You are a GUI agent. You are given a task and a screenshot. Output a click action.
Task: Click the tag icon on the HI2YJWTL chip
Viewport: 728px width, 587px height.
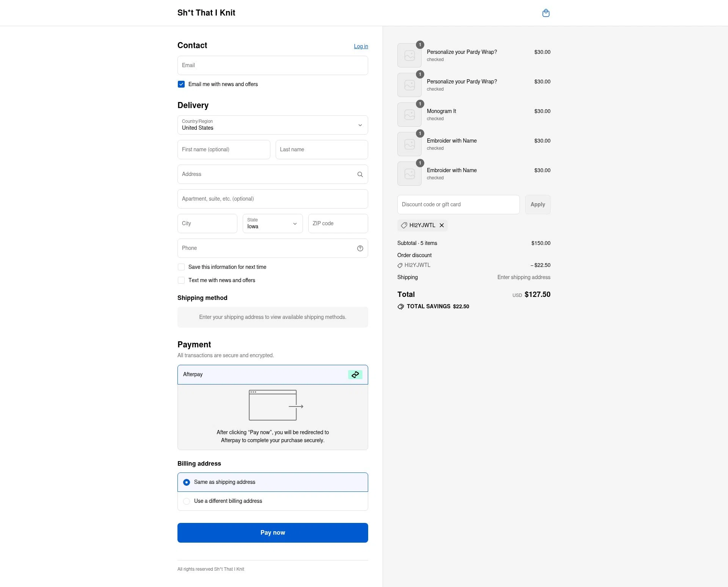[x=404, y=225]
